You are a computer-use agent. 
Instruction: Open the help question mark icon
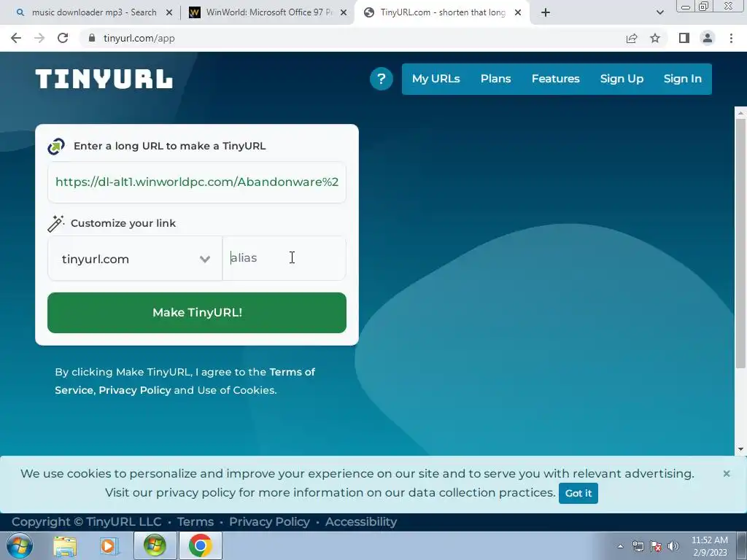381,79
